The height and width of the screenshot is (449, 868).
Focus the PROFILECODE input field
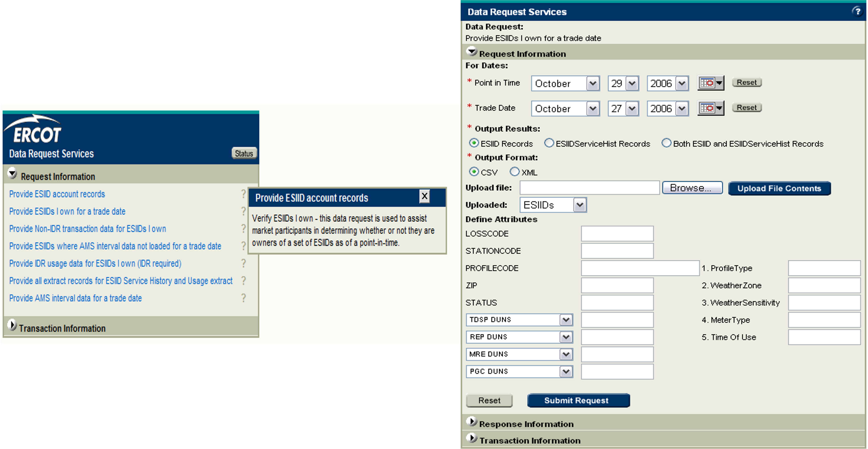[640, 268]
